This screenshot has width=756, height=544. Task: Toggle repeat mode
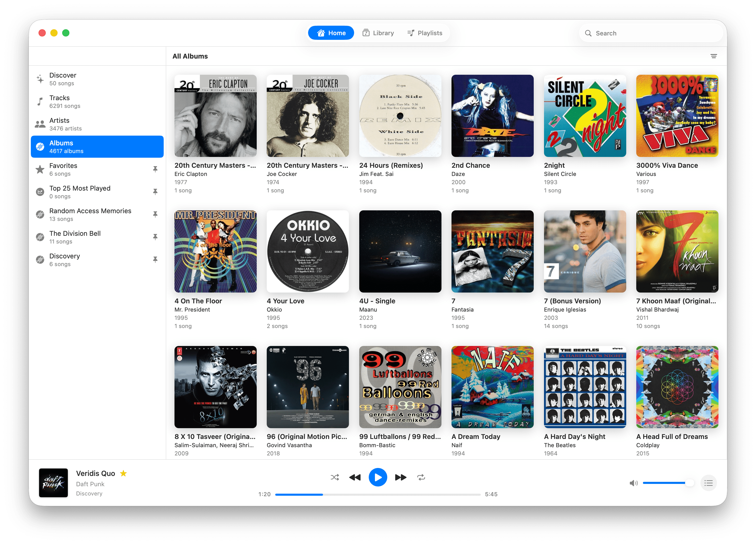[x=421, y=477]
